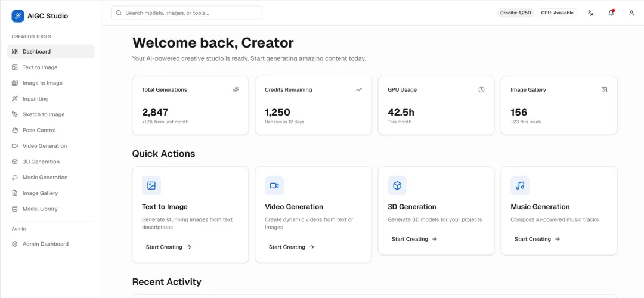Focus the search models, images, tools field

click(187, 13)
